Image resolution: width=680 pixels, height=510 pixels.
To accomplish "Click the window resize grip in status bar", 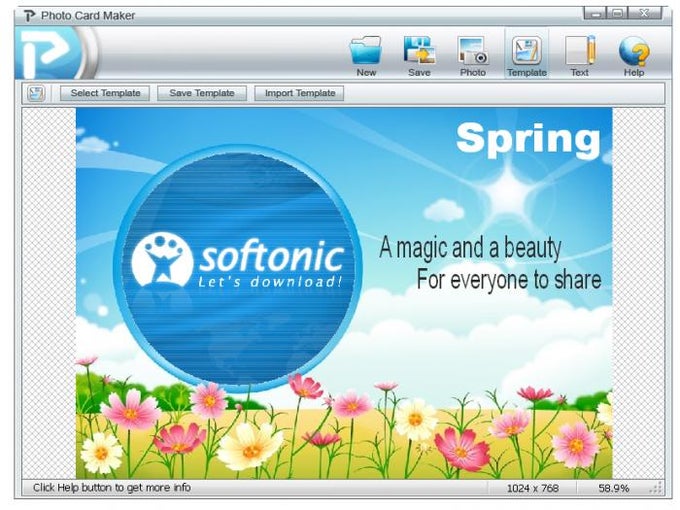I will pos(656,488).
